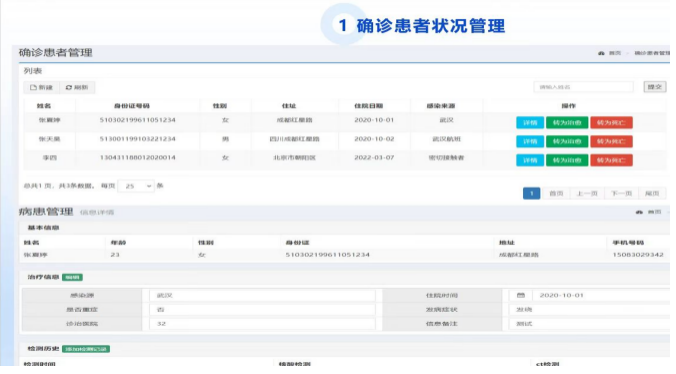Click red 转为死亡 button in the 2020-10-02 row

click(611, 141)
